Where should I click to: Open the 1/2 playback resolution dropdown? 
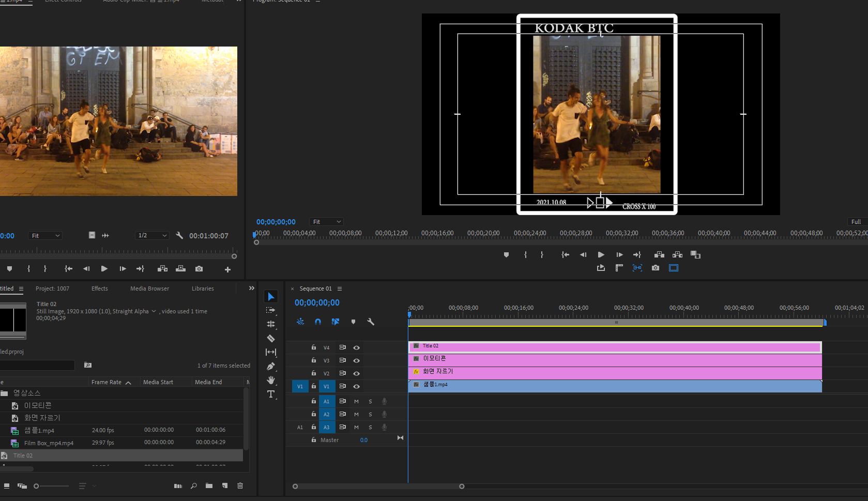[x=153, y=236]
